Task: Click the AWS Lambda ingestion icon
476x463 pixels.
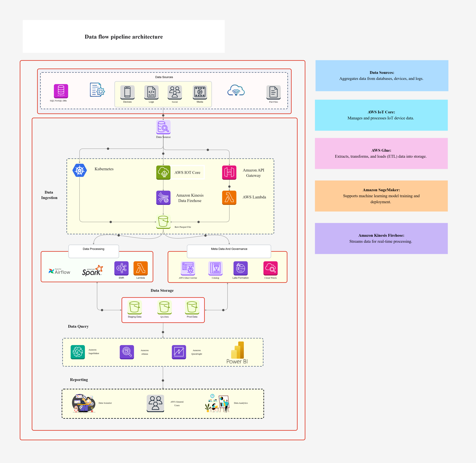Action: 229,197
